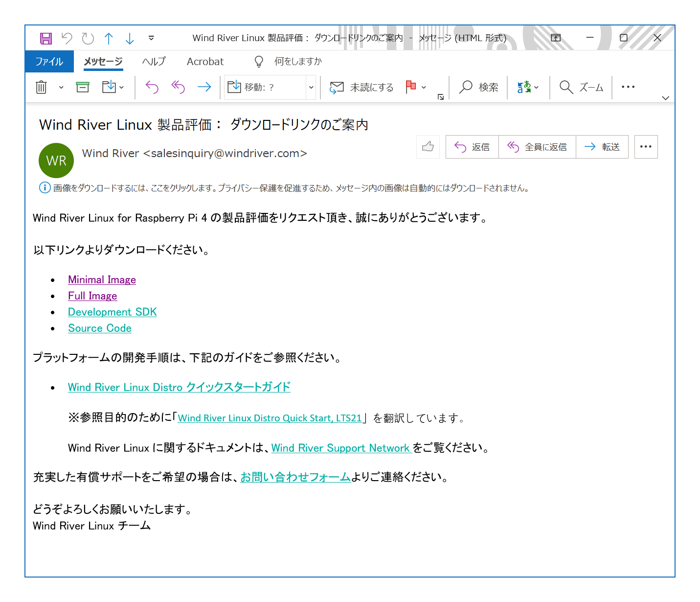Minimize the message window
Image resolution: width=700 pixels, height=602 pixels.
[590, 38]
